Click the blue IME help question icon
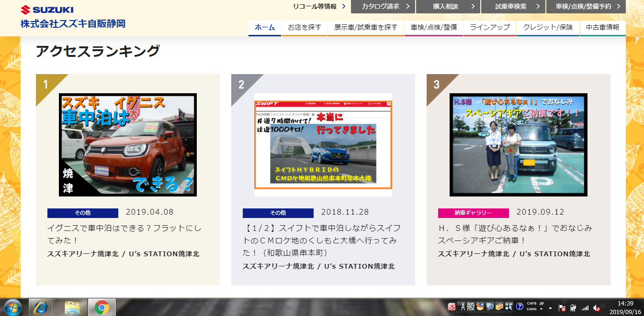This screenshot has height=316, width=644. [x=520, y=306]
